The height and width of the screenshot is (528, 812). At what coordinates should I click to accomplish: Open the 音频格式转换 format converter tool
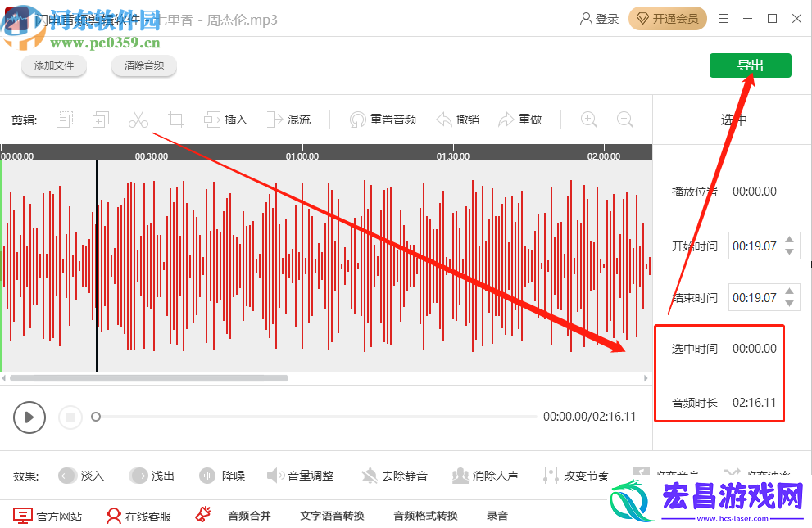425,516
